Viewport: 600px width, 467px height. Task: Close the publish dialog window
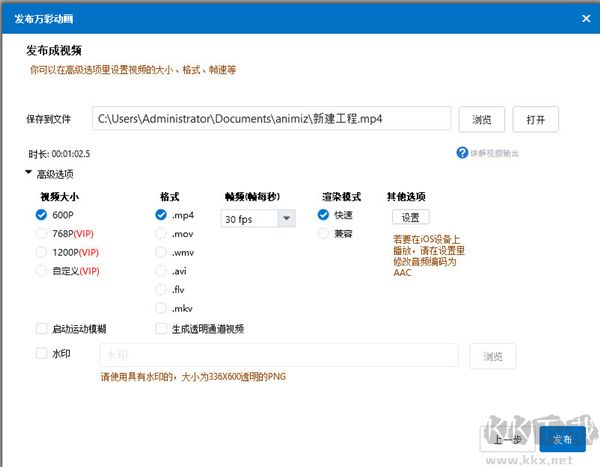coord(585,17)
